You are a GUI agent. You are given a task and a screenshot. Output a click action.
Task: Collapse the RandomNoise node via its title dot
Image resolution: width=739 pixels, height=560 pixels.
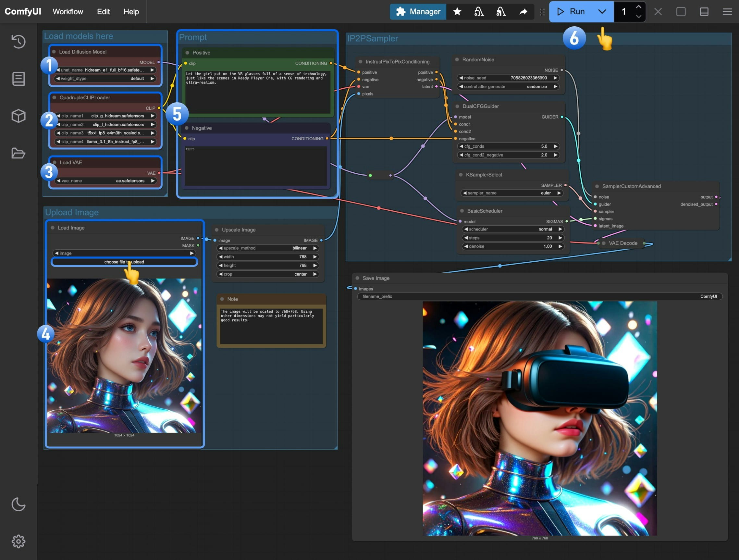tap(457, 59)
